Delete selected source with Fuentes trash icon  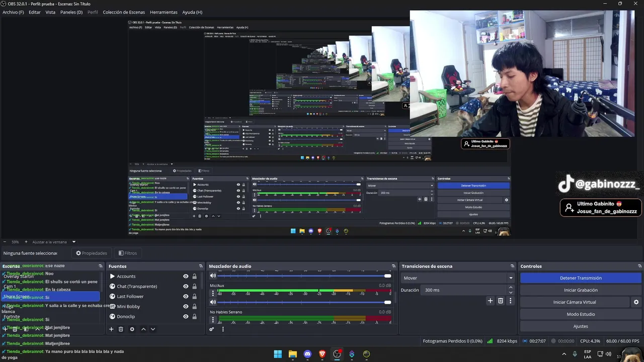(x=121, y=329)
